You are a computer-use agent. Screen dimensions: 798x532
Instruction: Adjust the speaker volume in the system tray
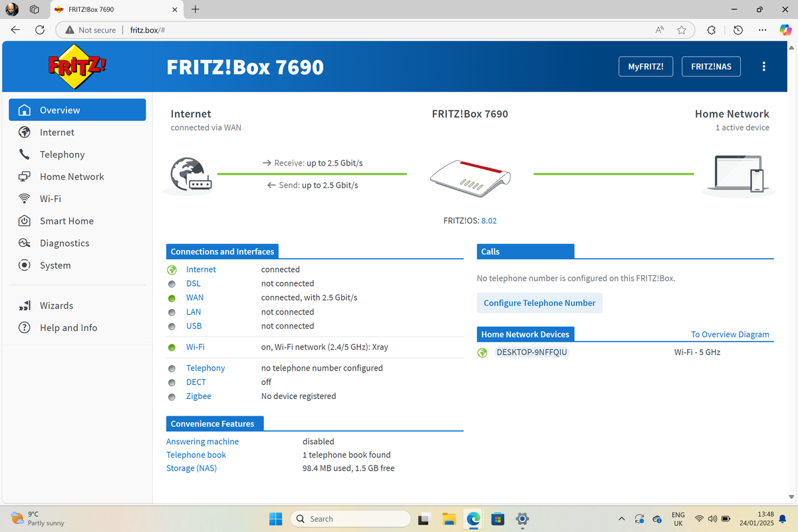click(x=712, y=519)
